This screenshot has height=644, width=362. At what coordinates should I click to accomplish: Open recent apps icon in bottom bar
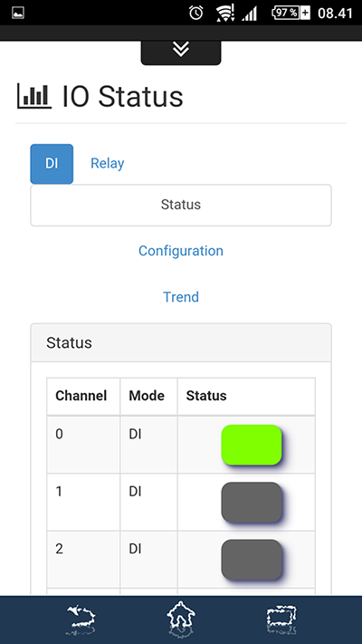pos(281,619)
